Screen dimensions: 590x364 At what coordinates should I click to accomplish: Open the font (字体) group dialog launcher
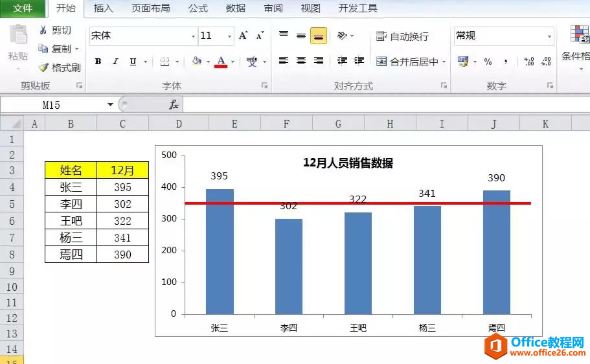tap(264, 85)
